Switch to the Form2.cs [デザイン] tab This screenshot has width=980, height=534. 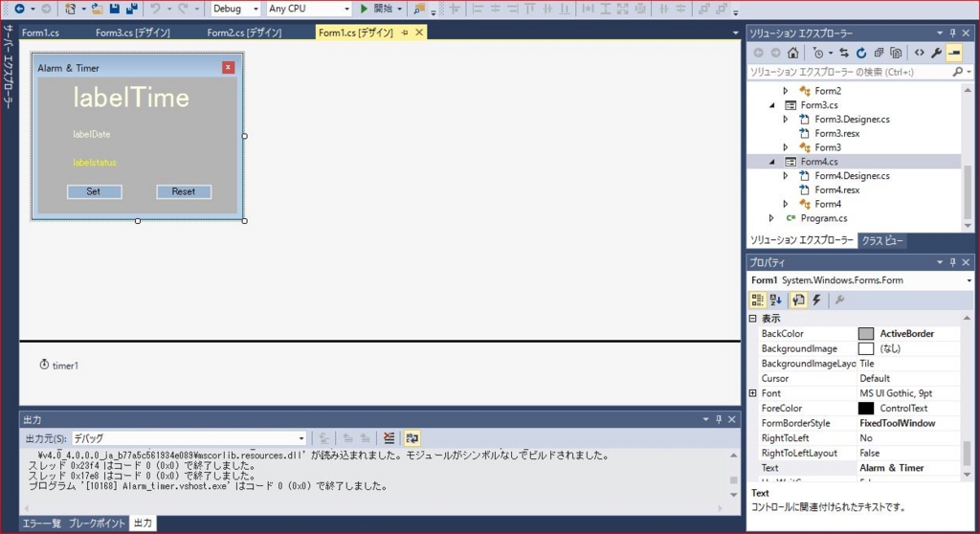[244, 33]
